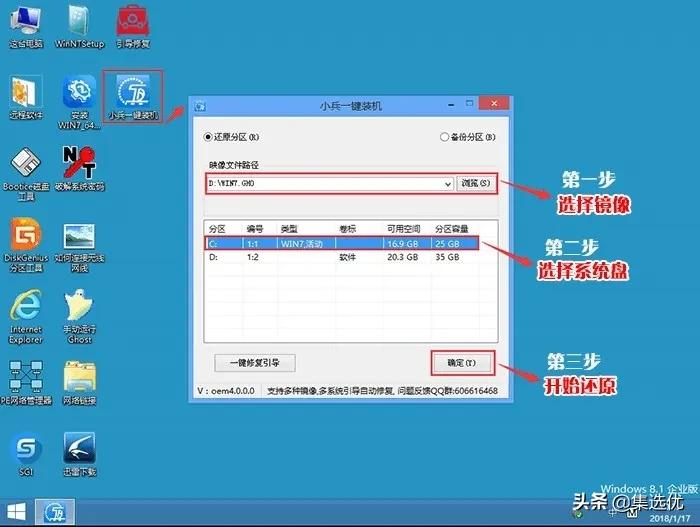Viewport: 700px width, 527px height.
Task: Click the dialog's title bar app icon
Action: point(200,106)
